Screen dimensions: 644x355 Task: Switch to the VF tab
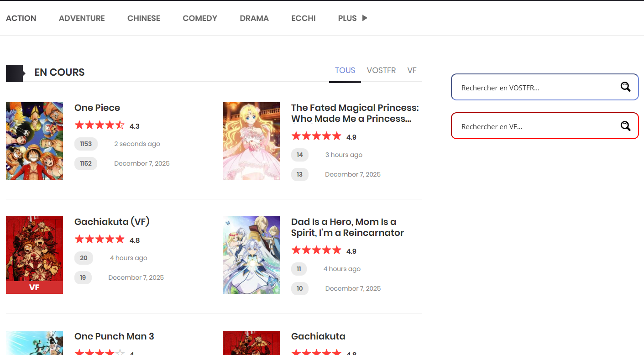click(412, 70)
